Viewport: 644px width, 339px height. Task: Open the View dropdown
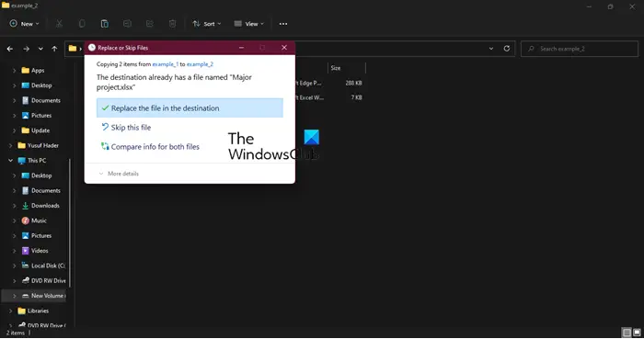click(249, 24)
